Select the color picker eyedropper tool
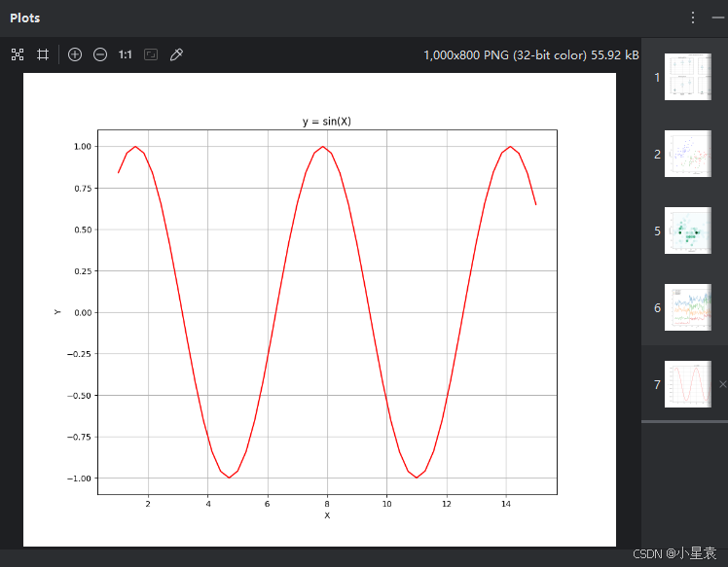The height and width of the screenshot is (567, 728). [176, 54]
